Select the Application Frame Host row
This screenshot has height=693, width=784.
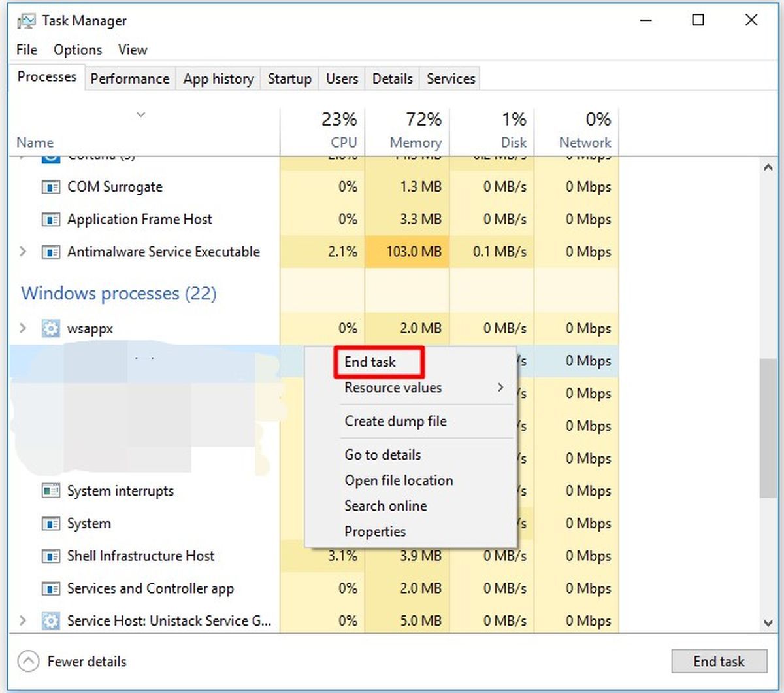coord(314,220)
